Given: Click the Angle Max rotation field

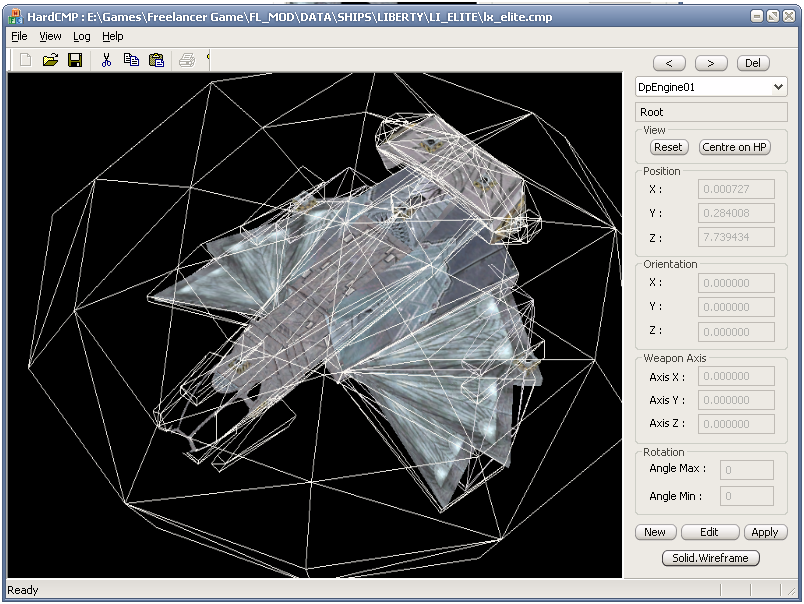Looking at the screenshot, I should pyautogui.click(x=747, y=470).
